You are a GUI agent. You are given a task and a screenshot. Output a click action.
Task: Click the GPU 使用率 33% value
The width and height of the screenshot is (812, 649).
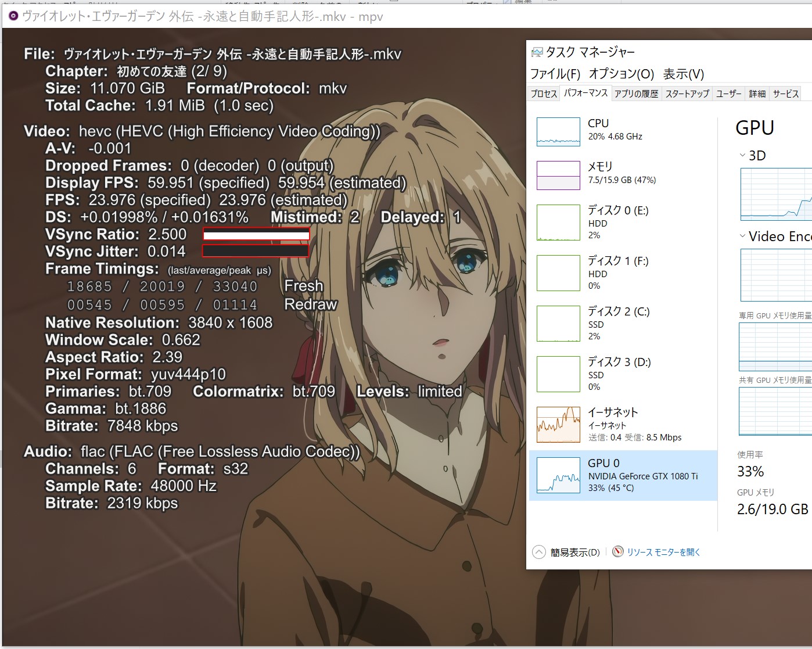click(x=750, y=471)
